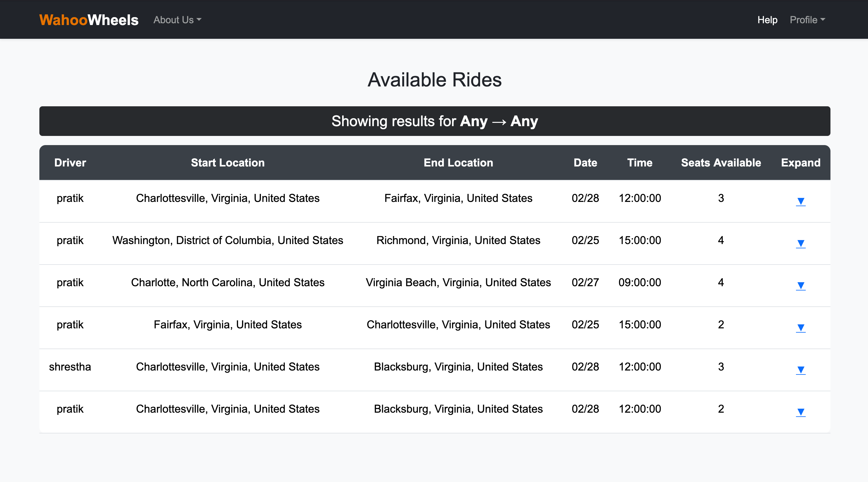Screen dimensions: 868x482
Task: Click the Seats Available column header
Action: (x=721, y=163)
